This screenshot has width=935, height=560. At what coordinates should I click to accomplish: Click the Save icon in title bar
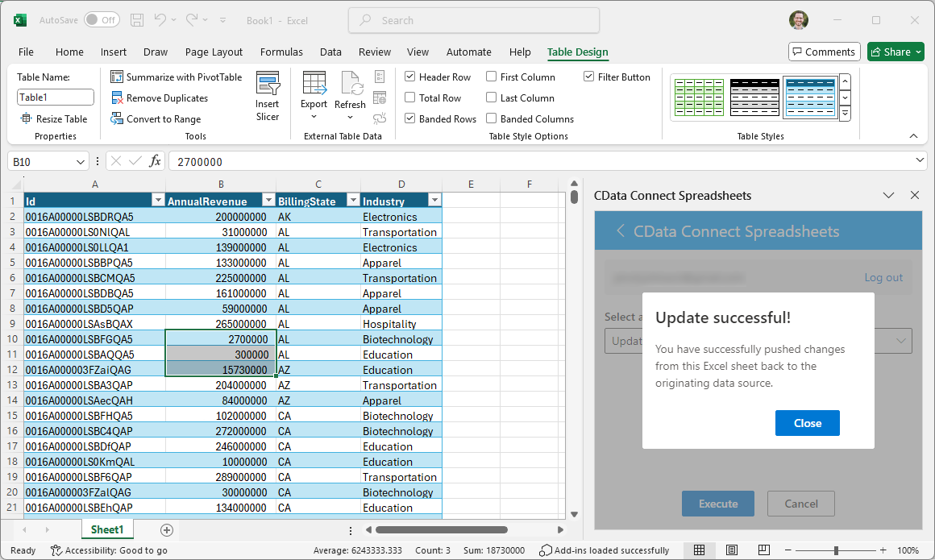point(137,20)
